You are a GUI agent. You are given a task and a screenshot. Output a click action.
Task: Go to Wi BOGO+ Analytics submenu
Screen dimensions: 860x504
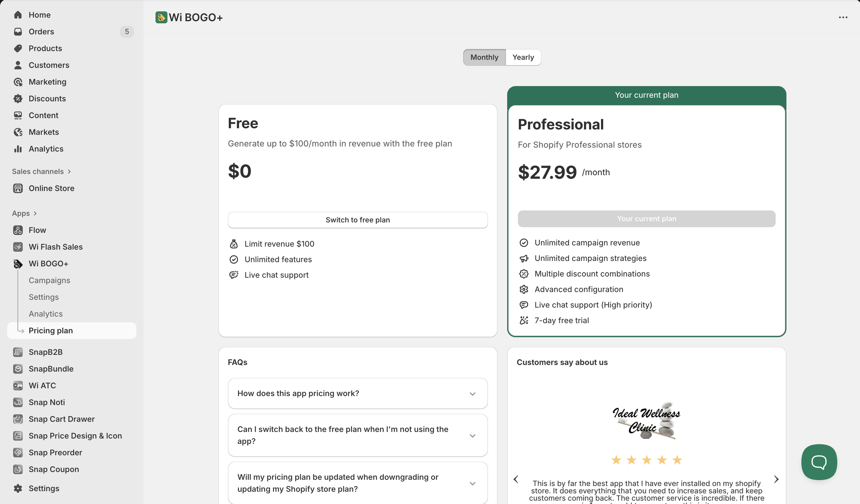[x=46, y=314]
